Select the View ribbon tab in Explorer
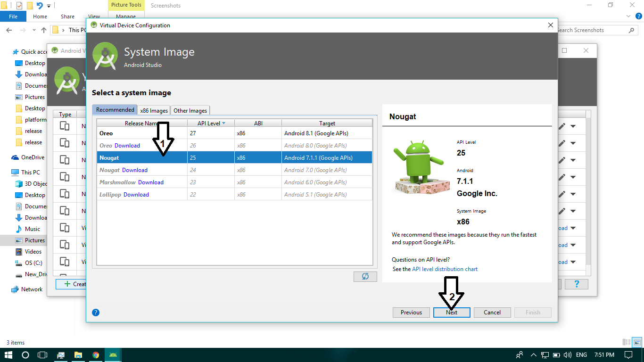 pyautogui.click(x=94, y=16)
